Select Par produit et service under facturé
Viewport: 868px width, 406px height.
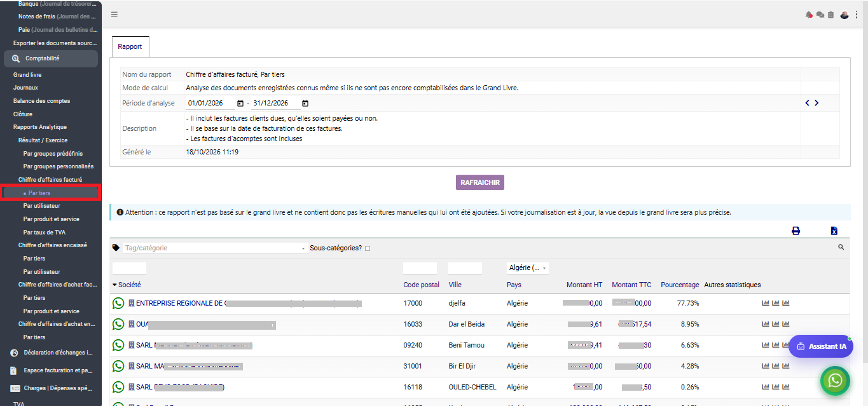[52, 219]
